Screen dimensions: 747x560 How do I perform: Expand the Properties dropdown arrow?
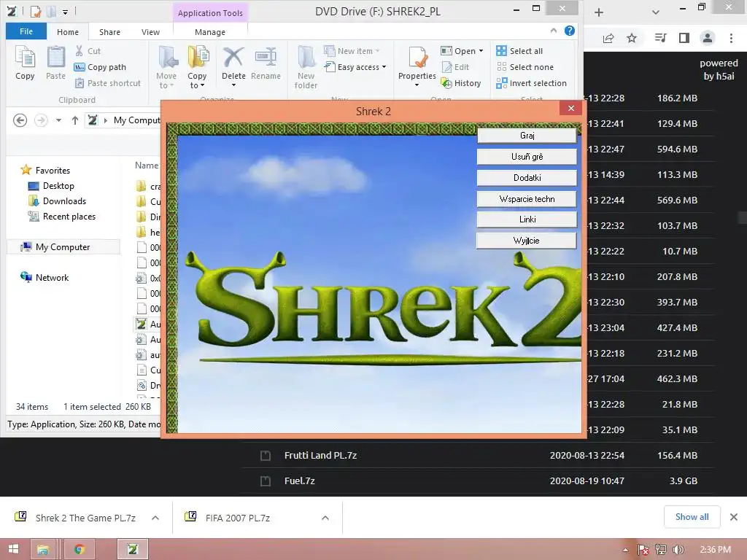point(417,85)
